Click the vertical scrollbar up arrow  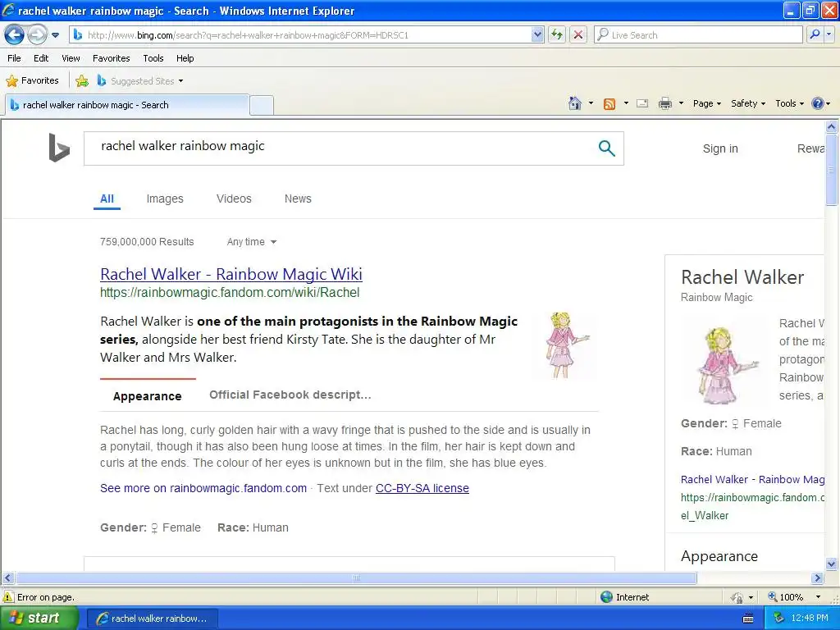tap(832, 127)
